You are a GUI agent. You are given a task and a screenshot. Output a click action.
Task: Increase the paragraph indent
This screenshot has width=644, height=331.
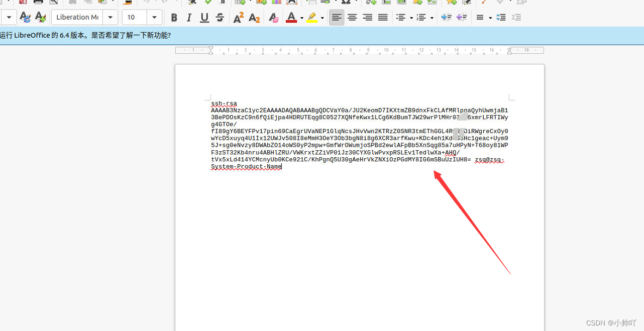tap(446, 18)
